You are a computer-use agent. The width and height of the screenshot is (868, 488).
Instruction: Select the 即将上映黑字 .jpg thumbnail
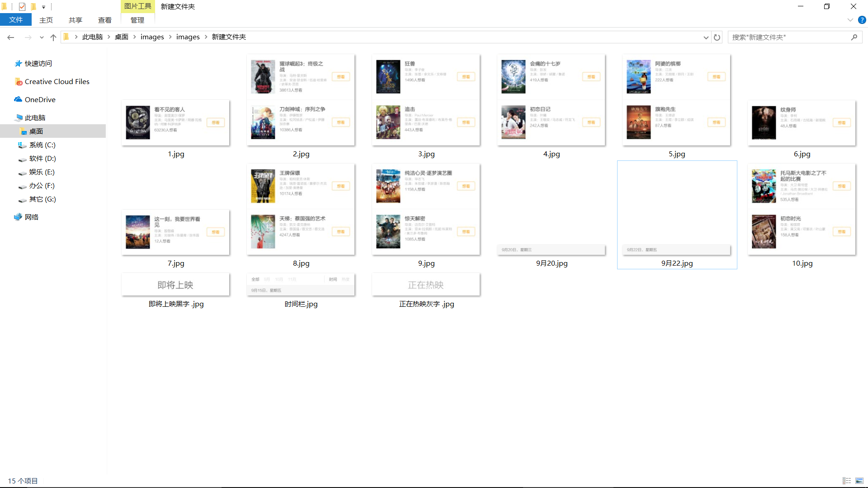point(176,285)
